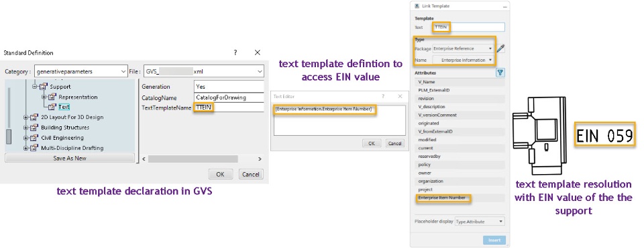
Task: Select the owner attribute
Action: 460,173
